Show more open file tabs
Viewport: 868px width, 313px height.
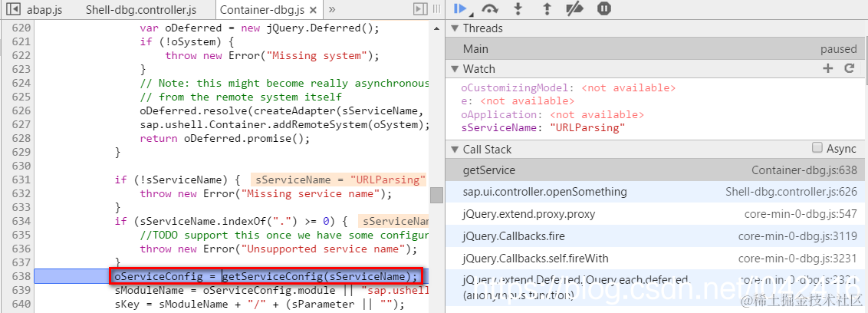331,9
